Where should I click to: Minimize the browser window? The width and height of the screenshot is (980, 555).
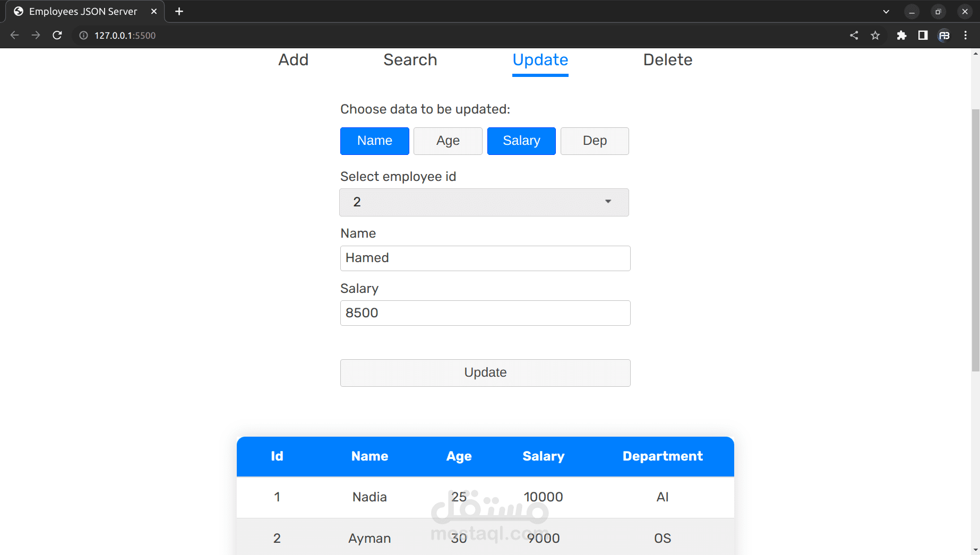pyautogui.click(x=912, y=12)
